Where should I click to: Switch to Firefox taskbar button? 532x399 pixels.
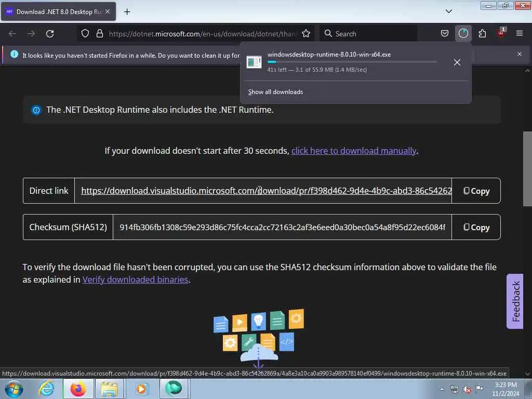point(78,389)
